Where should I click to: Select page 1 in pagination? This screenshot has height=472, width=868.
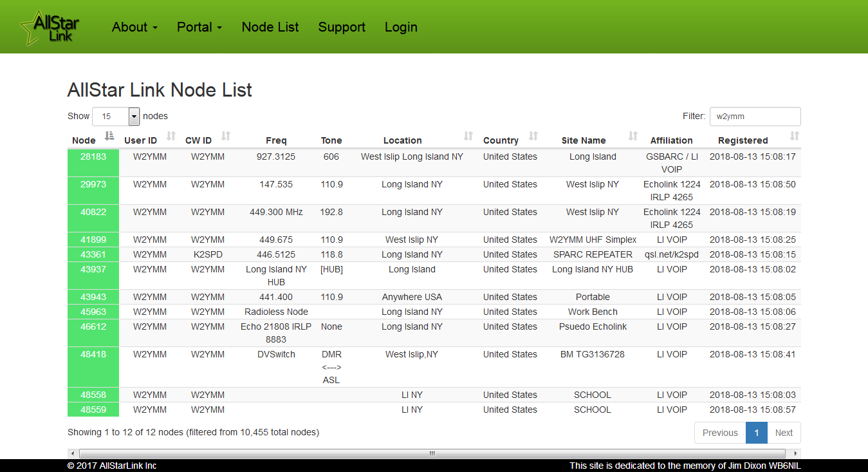(757, 433)
